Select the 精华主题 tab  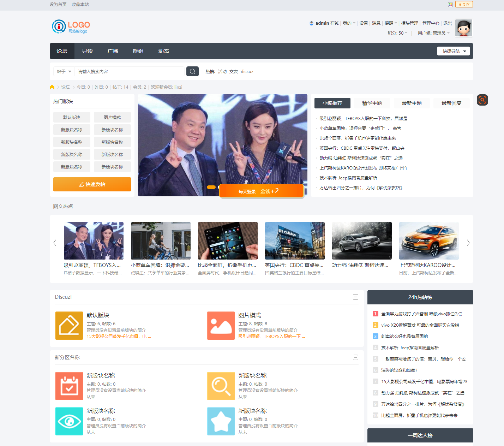coord(372,103)
